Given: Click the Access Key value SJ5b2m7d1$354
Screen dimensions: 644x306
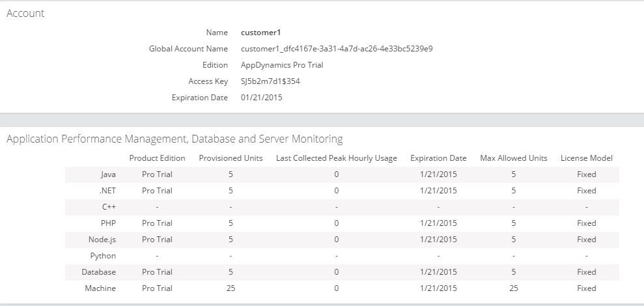Looking at the screenshot, I should pos(270,81).
